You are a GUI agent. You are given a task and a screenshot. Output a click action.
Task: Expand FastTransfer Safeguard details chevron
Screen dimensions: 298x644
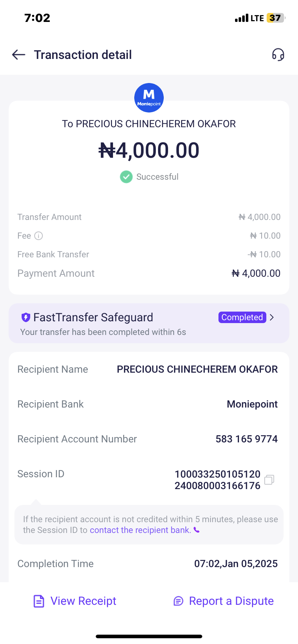pos(272,317)
